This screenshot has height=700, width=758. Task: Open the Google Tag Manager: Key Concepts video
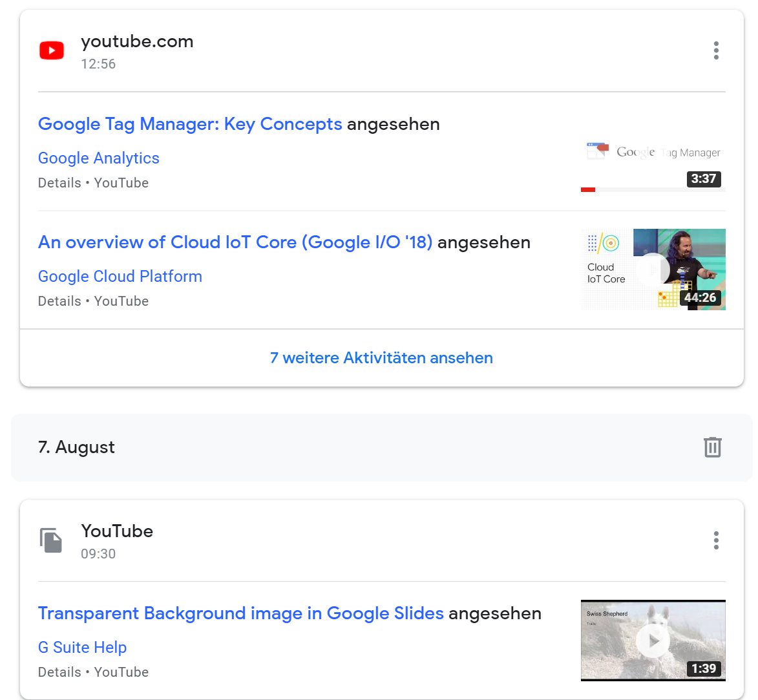pyautogui.click(x=190, y=123)
